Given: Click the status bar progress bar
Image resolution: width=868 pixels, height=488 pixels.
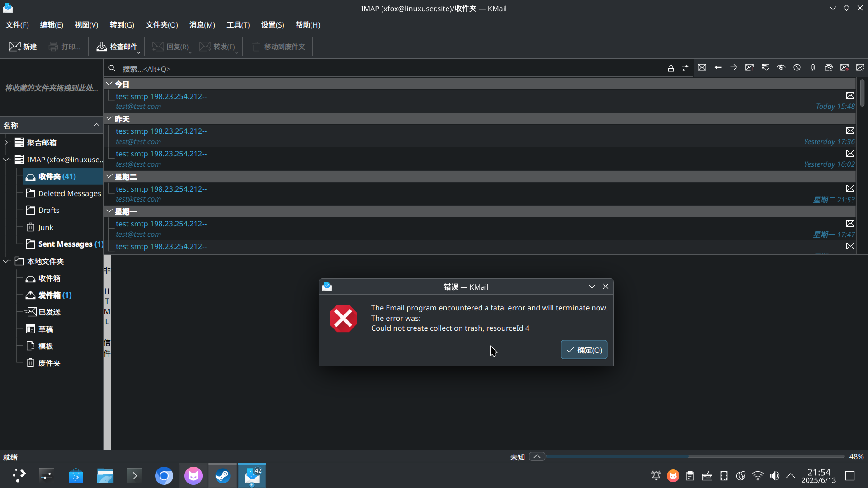Looking at the screenshot, I should pyautogui.click(x=695, y=457).
